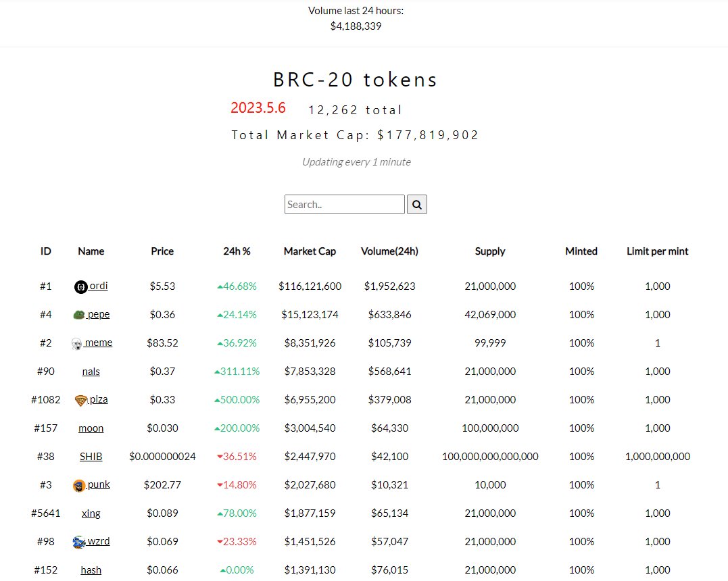
Task: Open the moon token link
Action: click(91, 428)
